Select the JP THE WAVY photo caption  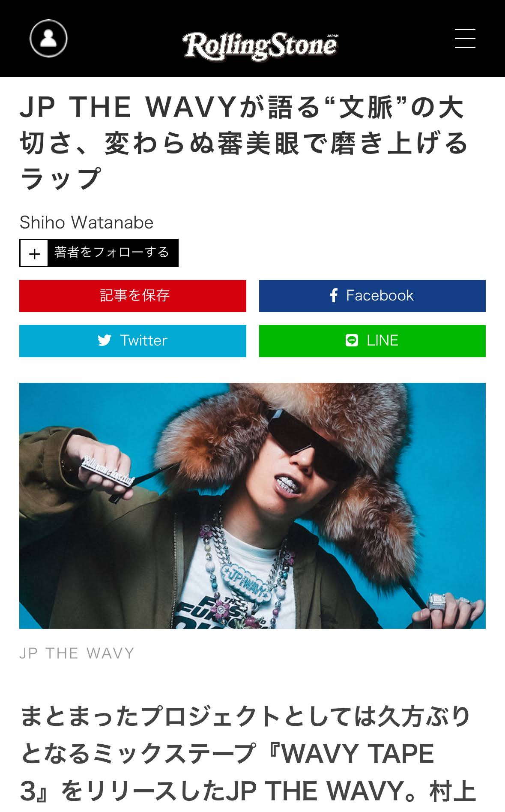click(77, 653)
